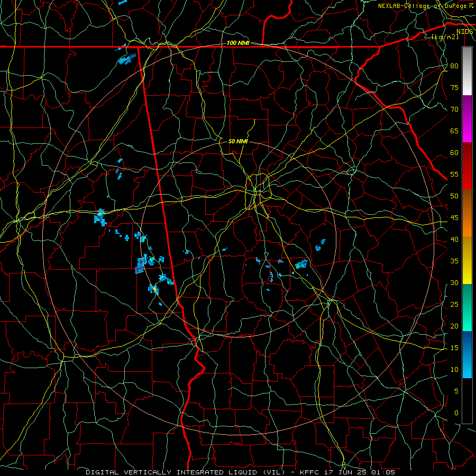Click the 50 NMI range ring label
476x476 pixels.
point(238,141)
